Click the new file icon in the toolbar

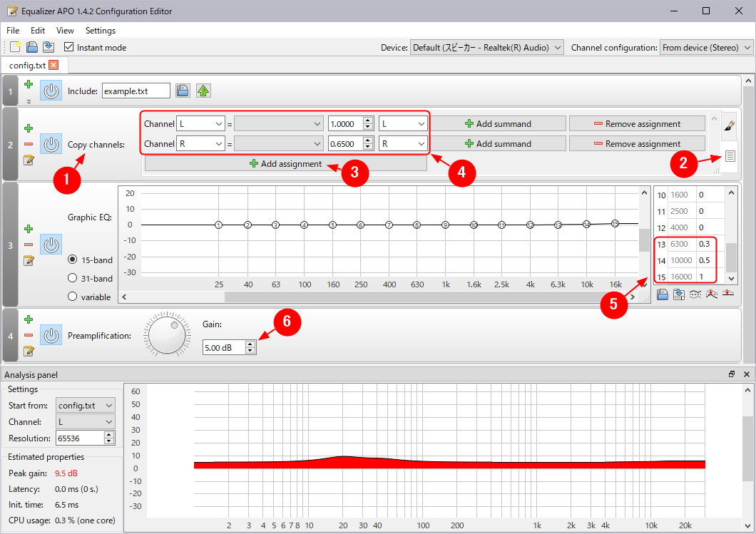15,47
